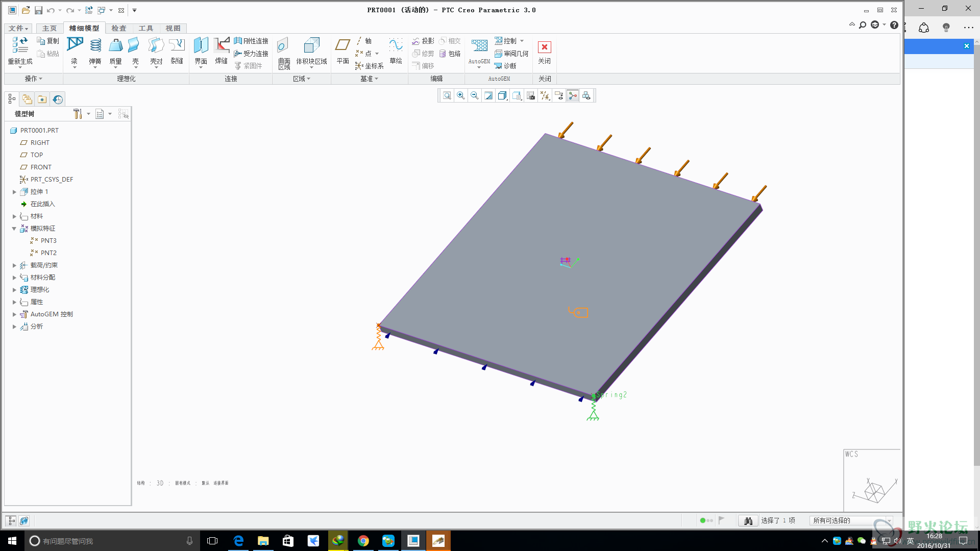Click the Zoom Out magnifier icon

point(475,96)
